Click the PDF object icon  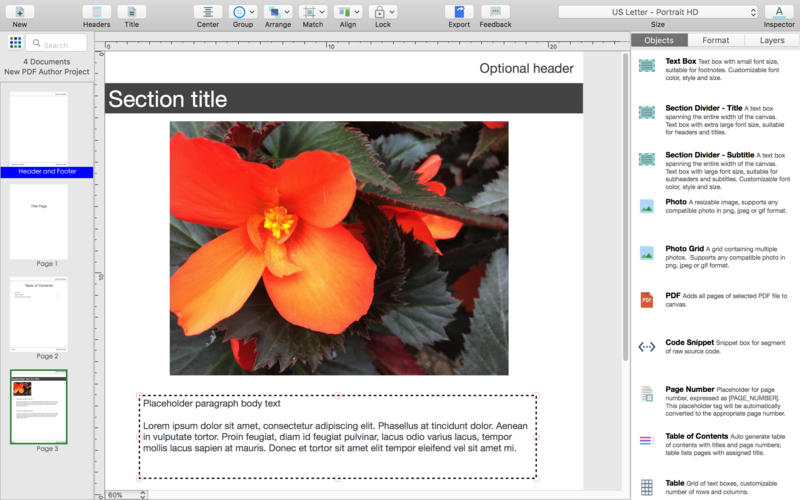tap(646, 300)
